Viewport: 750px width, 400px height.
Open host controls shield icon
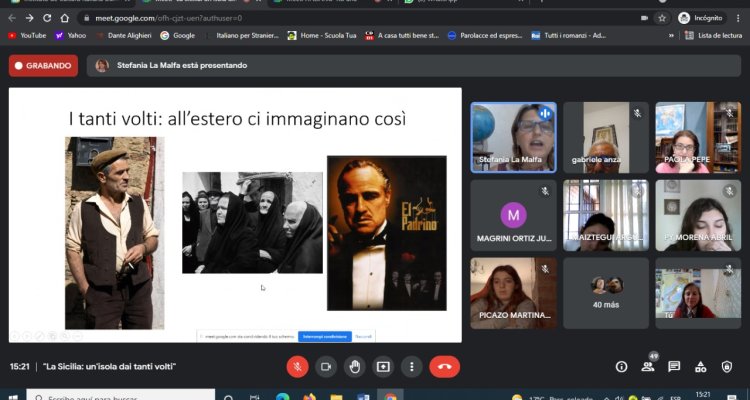(727, 367)
